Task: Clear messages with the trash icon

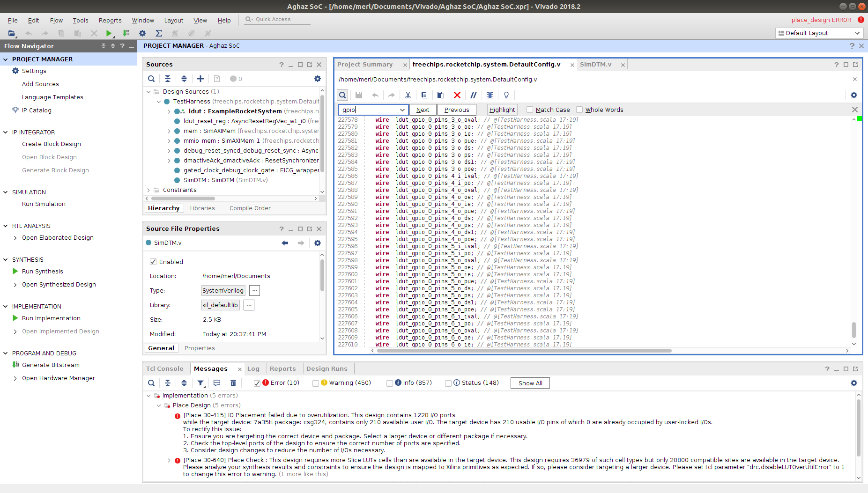Action: (x=233, y=383)
